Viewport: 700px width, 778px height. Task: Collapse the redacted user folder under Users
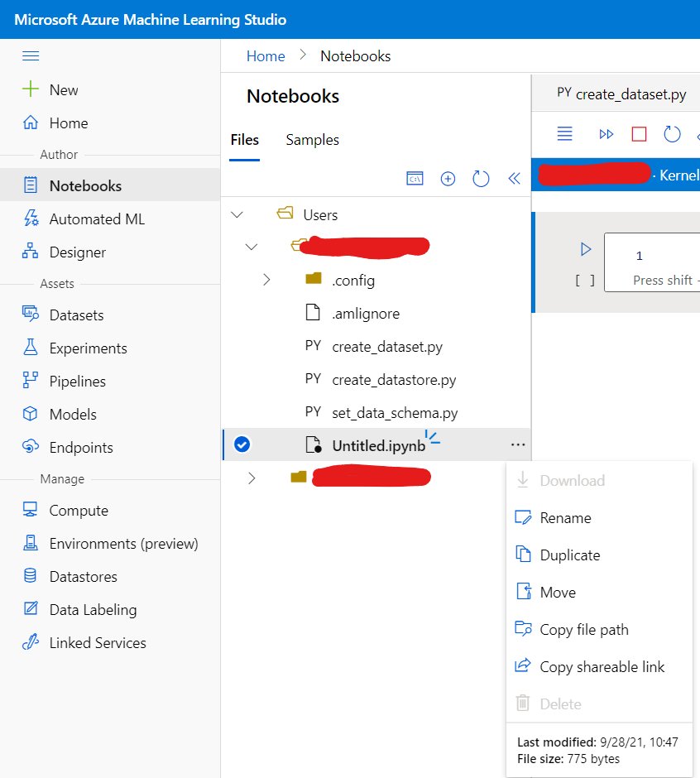click(x=252, y=247)
